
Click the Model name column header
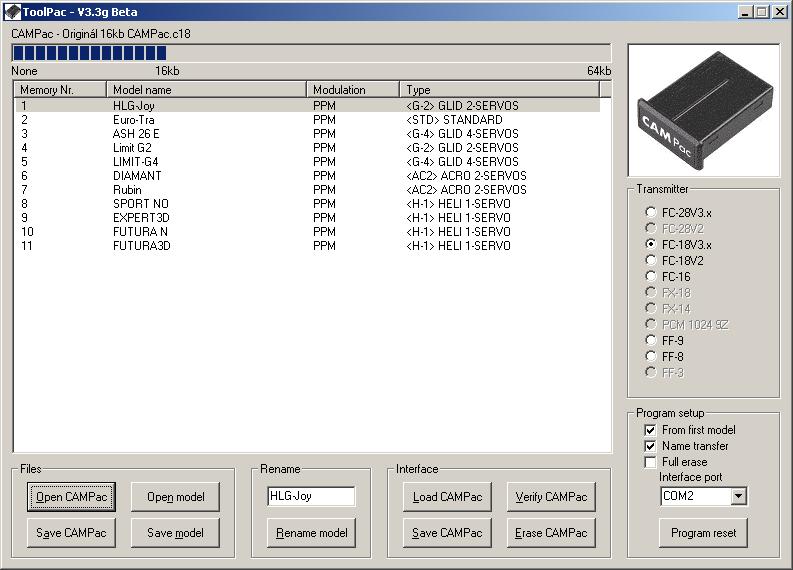point(206,90)
